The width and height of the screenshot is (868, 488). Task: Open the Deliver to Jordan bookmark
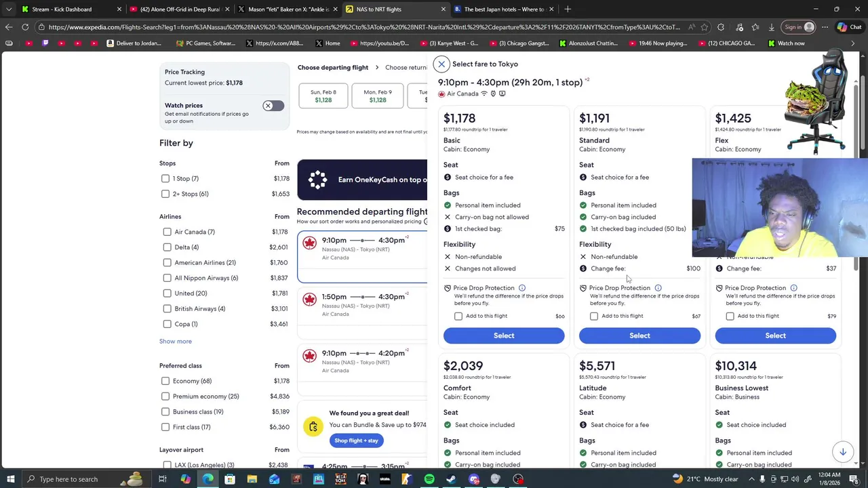[134, 43]
